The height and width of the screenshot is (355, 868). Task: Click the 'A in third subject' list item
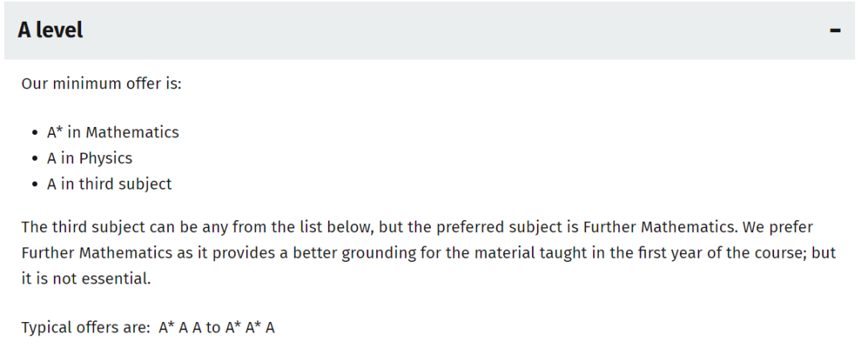coord(109,184)
